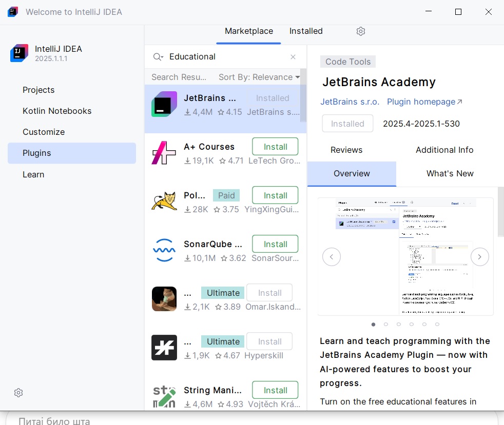Screen dimensions: 504x425
Task: Install the SonarQube plugin
Action: pos(275,244)
